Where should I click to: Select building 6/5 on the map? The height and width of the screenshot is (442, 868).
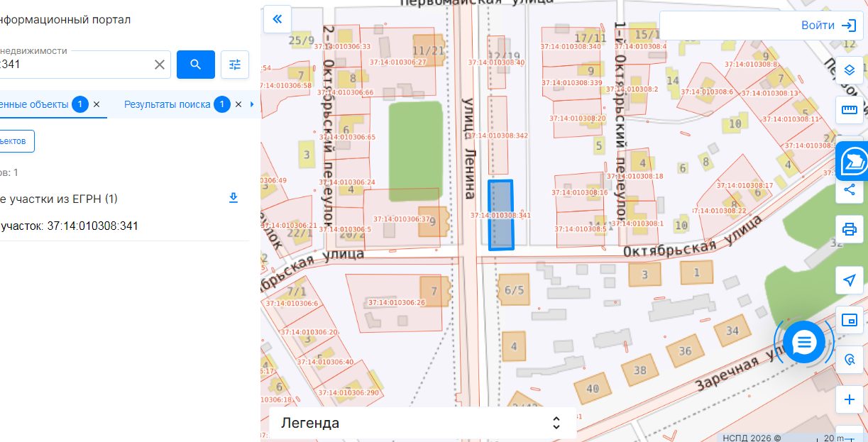point(514,289)
